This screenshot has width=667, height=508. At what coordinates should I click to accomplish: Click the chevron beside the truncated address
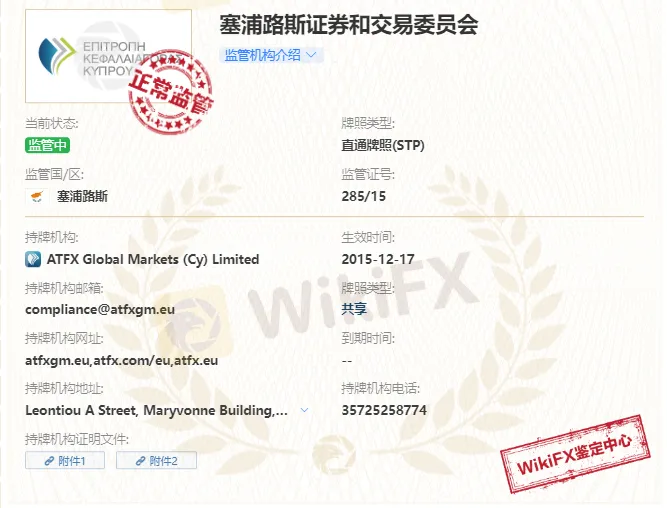click(x=305, y=410)
